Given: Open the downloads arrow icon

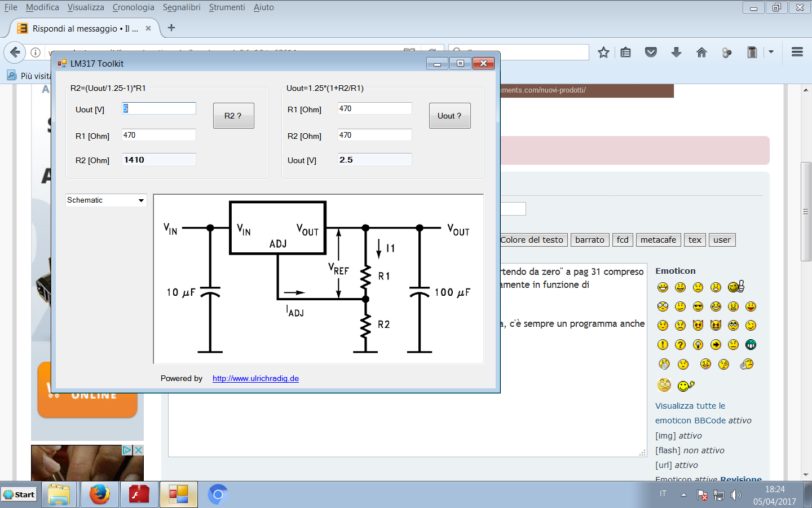Looking at the screenshot, I should tap(676, 52).
